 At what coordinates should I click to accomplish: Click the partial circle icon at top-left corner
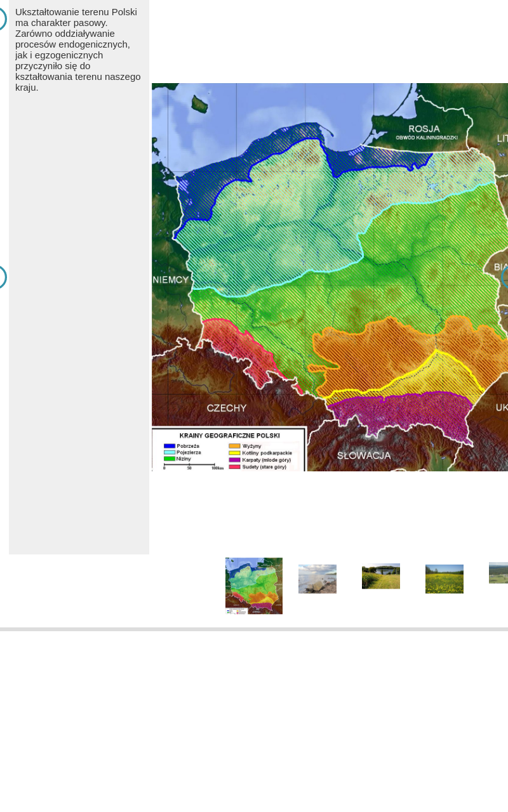2,19
